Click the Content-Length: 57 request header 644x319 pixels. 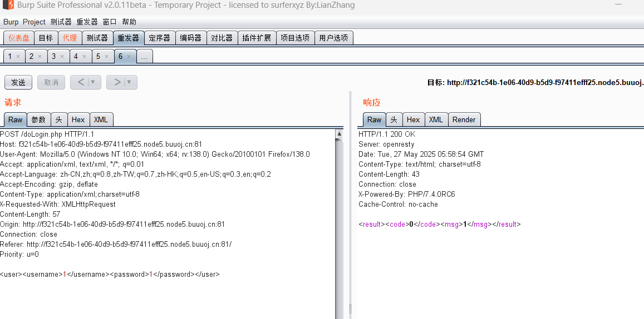point(30,214)
